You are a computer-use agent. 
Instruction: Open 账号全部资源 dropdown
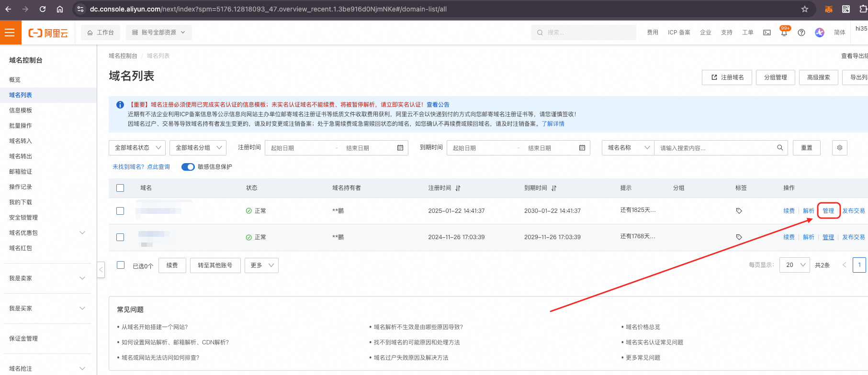(x=159, y=33)
